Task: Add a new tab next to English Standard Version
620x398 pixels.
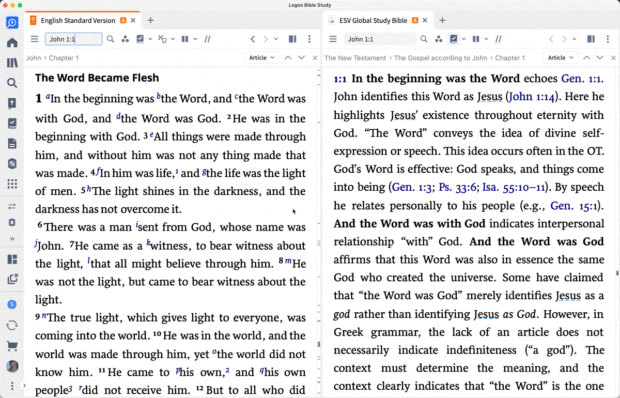Action: pos(150,21)
